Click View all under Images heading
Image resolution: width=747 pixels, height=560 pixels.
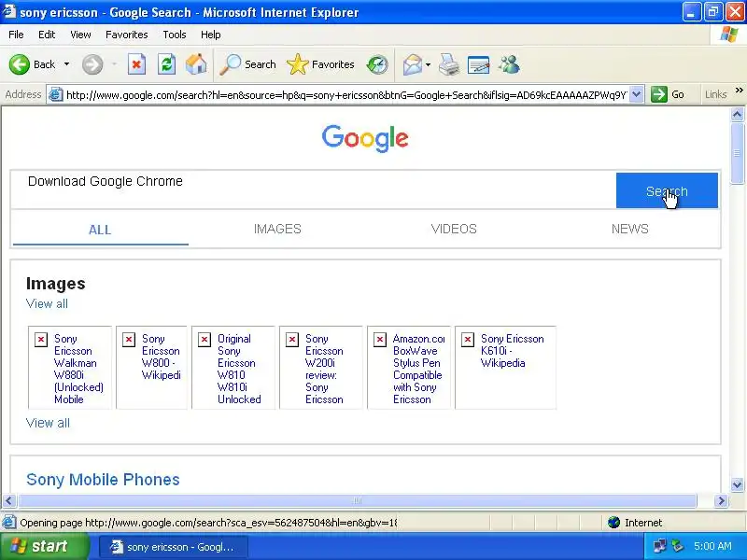click(47, 304)
